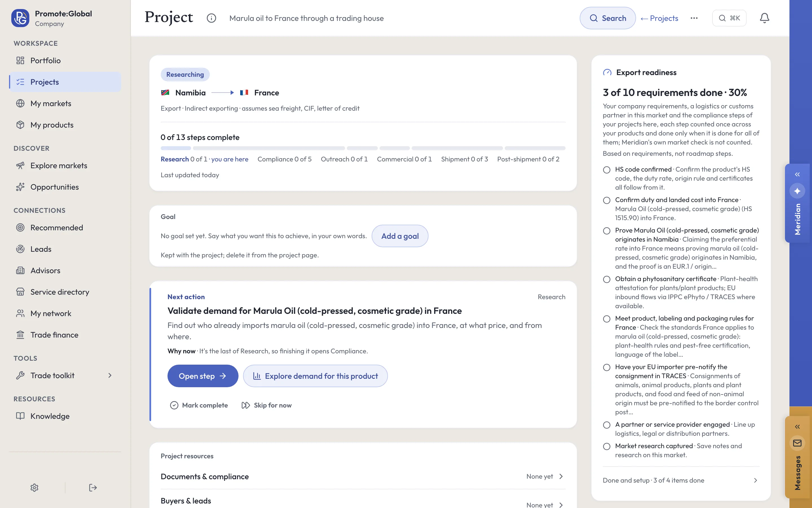Go to Projects in the sidebar
Screen dimensions: 812x508
click(65, 82)
